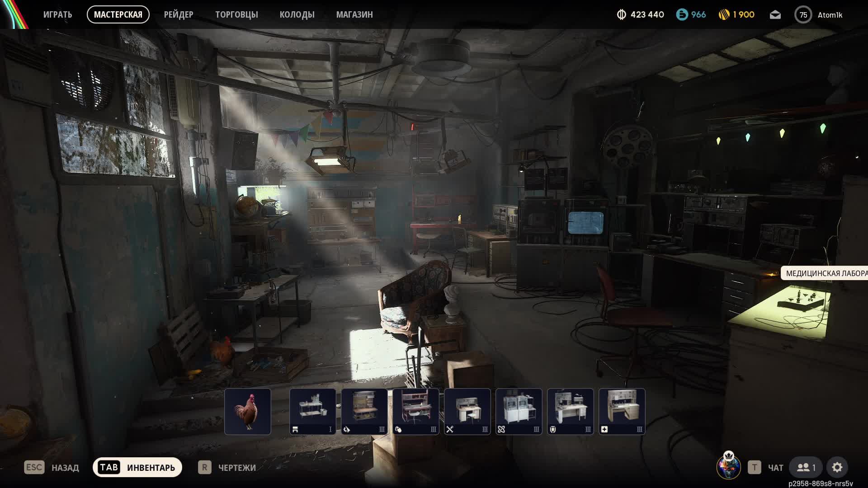Open the party members icon showing 1

click(806, 467)
